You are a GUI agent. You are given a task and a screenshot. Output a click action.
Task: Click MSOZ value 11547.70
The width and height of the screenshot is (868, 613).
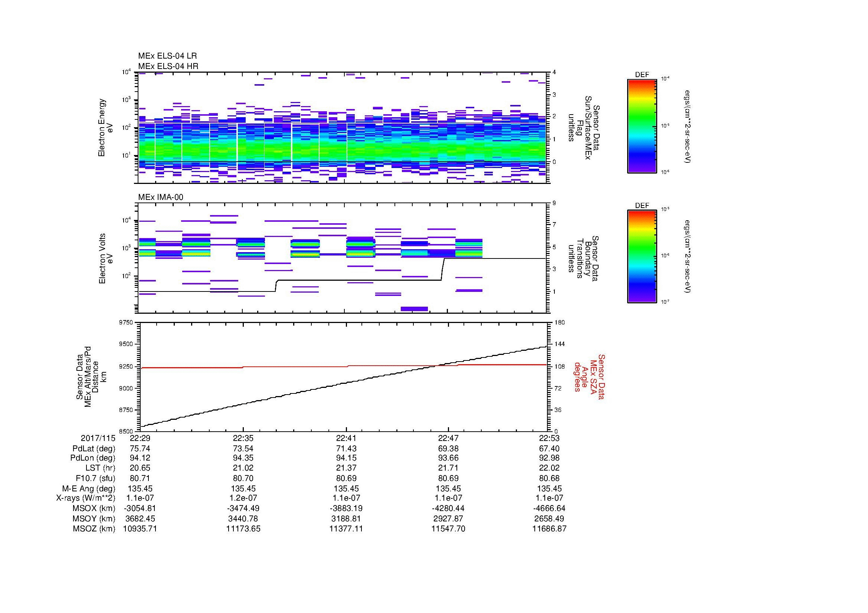[x=448, y=529]
